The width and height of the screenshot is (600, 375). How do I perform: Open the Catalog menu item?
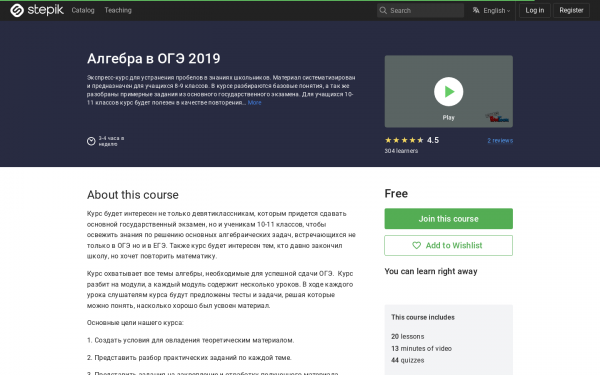[83, 10]
